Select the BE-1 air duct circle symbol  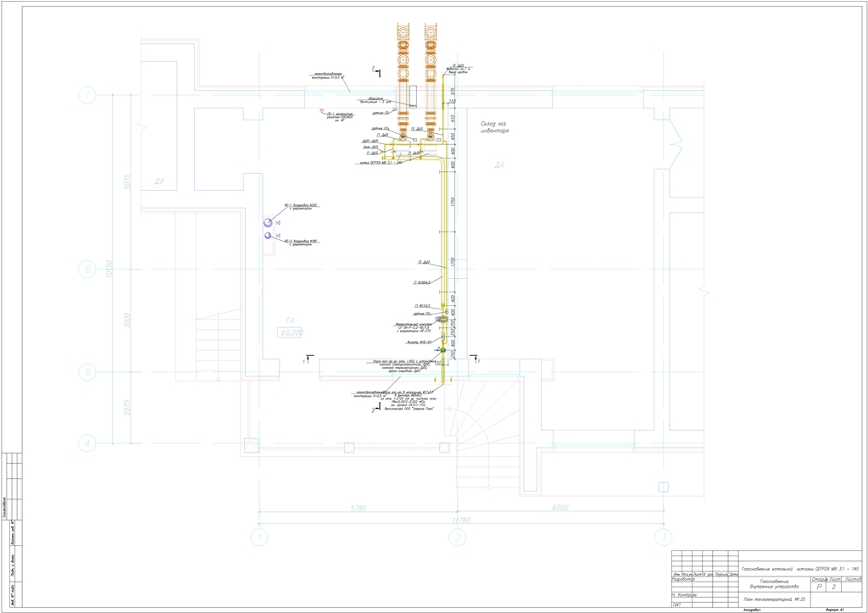pos(268,222)
